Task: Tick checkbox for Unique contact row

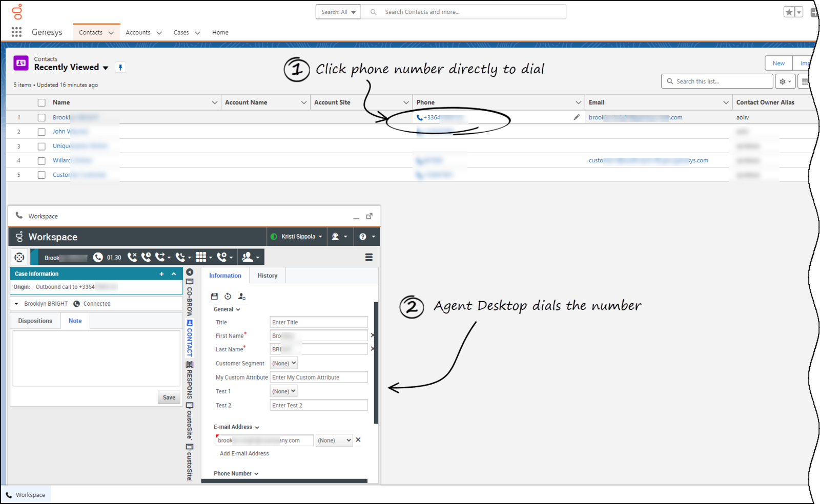Action: coord(42,146)
